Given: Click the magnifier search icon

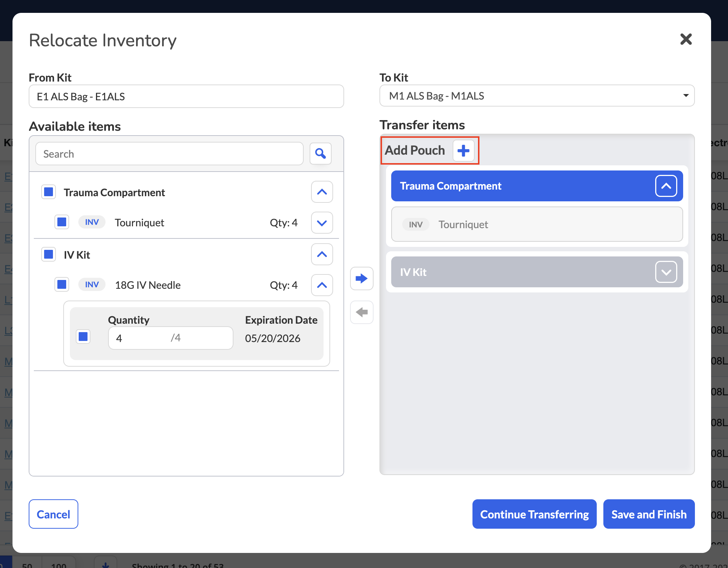Looking at the screenshot, I should pos(321,154).
